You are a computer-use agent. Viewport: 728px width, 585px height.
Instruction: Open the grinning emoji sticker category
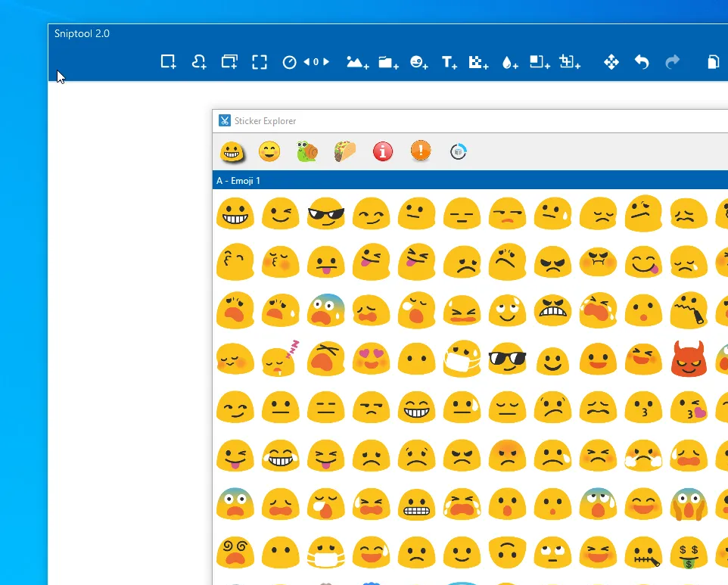coord(232,152)
